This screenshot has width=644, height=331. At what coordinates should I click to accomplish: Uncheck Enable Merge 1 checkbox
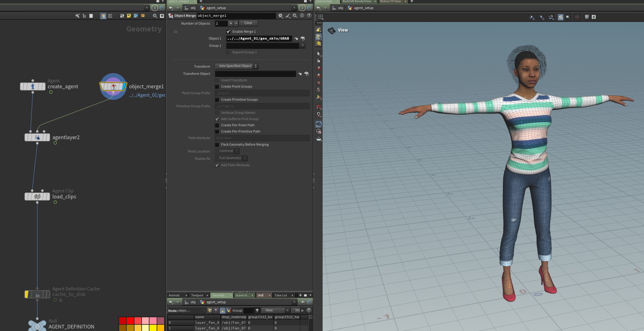(x=228, y=32)
